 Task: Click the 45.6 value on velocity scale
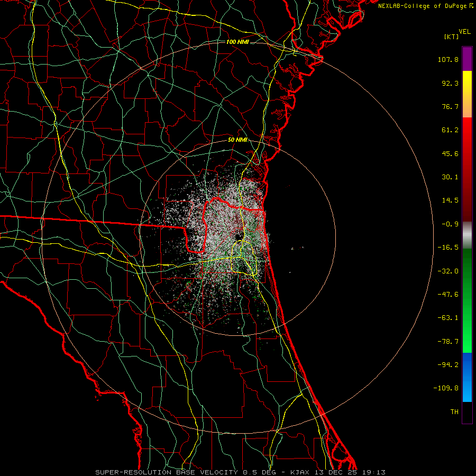[450, 153]
